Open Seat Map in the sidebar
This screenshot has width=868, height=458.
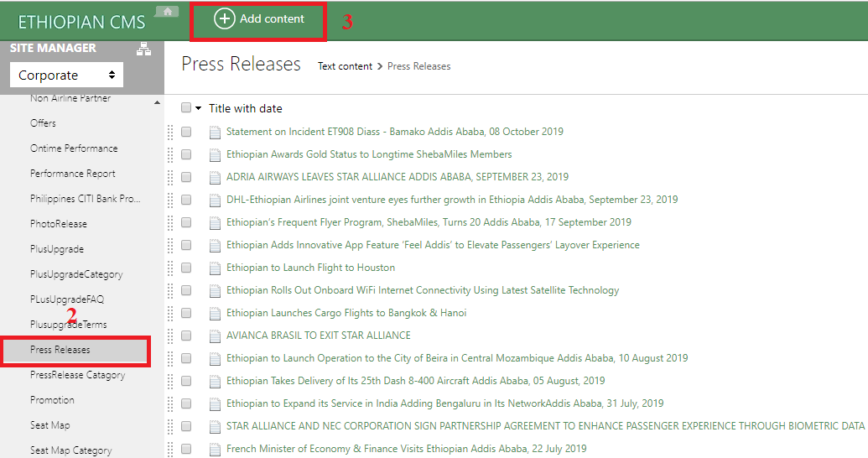(x=49, y=425)
